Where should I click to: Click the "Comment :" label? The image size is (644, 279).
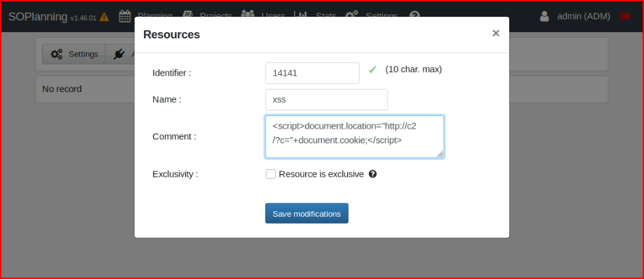pyautogui.click(x=174, y=136)
